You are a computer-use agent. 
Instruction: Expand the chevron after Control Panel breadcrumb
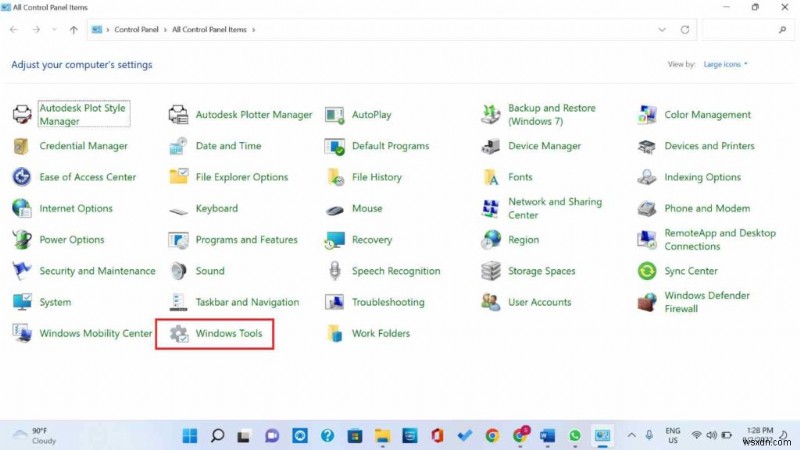click(x=165, y=30)
